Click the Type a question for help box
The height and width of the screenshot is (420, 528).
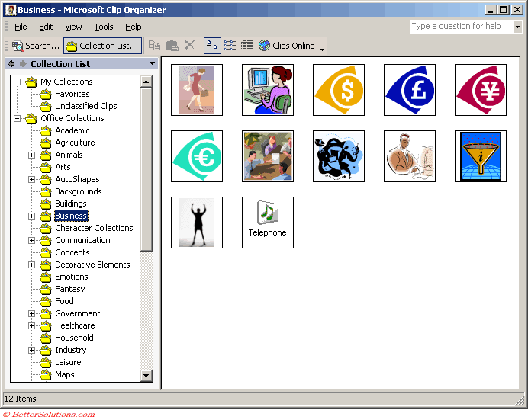click(x=461, y=26)
